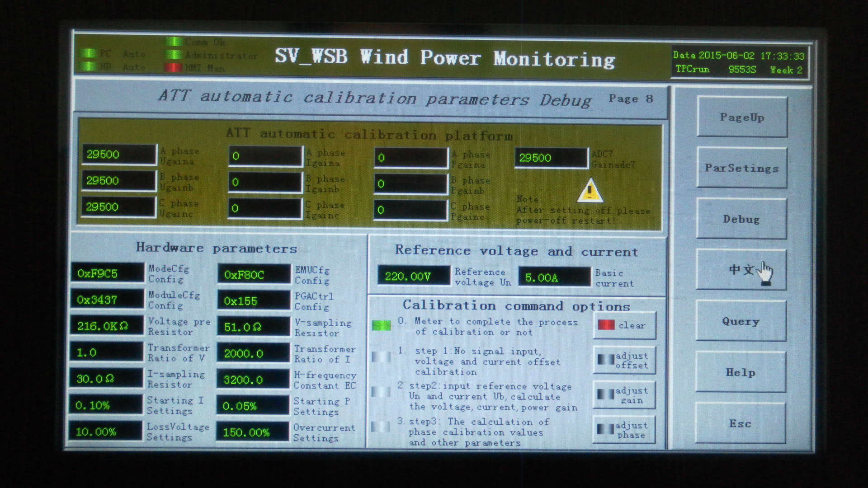Click the adjust phase button
This screenshot has height=488, width=868.
coord(624,430)
